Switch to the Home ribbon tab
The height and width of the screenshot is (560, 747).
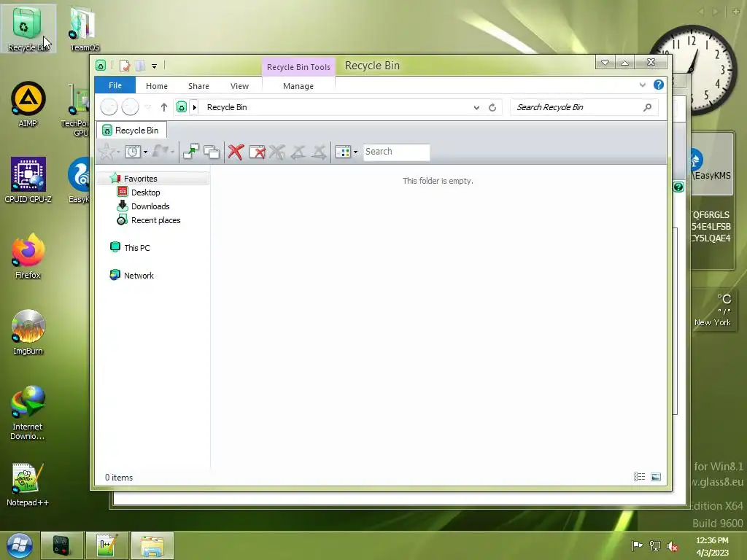(157, 86)
